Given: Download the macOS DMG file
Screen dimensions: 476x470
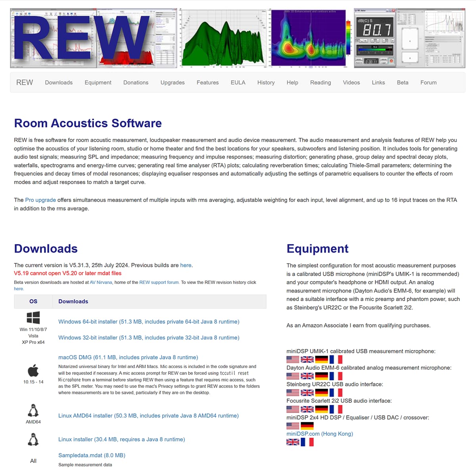Looking at the screenshot, I should tap(128, 357).
